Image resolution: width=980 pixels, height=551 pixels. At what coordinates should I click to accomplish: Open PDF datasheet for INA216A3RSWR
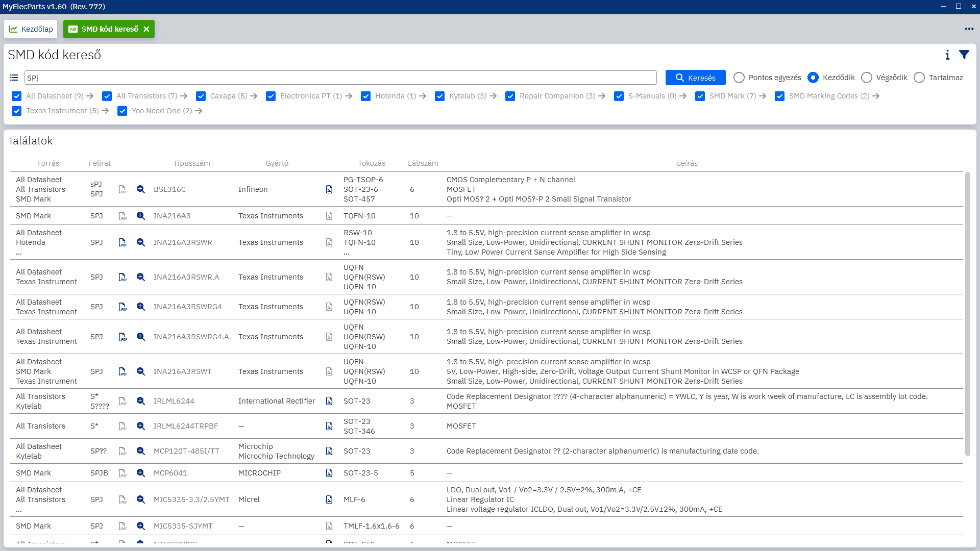coord(122,242)
